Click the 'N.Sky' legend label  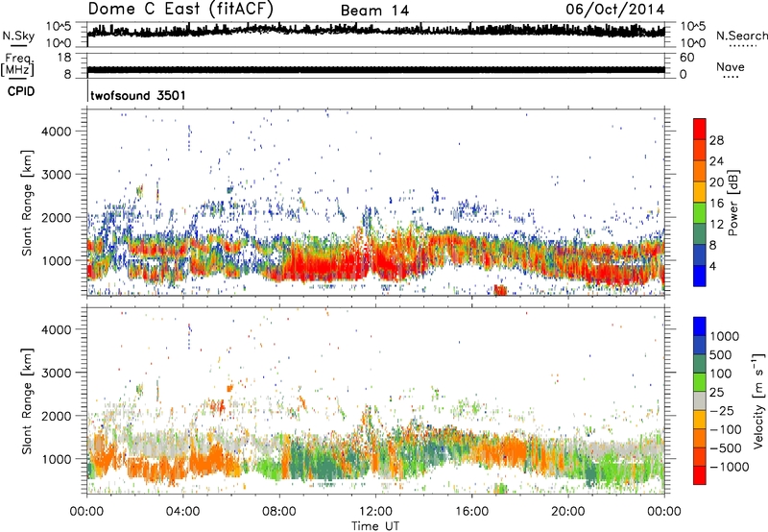18,36
